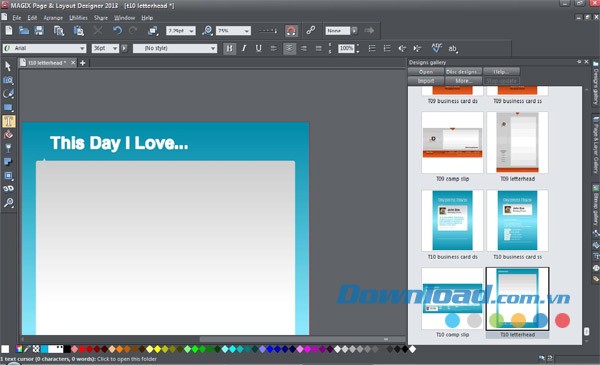Click the 'This Day I Love...' heading text
This screenshot has width=600, height=365.
tap(119, 143)
